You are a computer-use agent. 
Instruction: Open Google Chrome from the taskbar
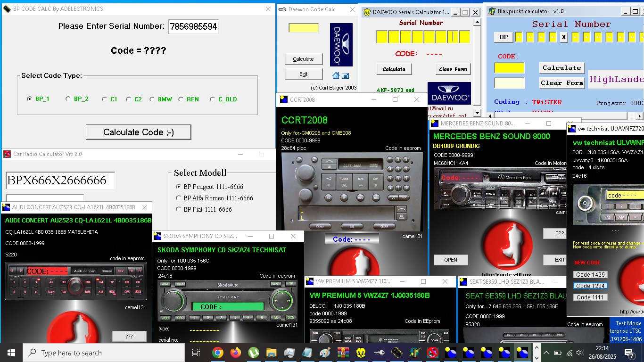(217, 353)
